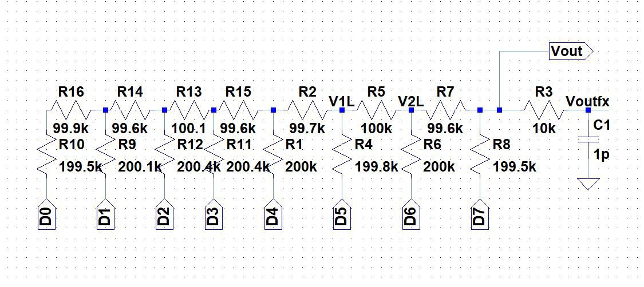The width and height of the screenshot is (644, 287).
Task: Click the V2L net label
Action: coord(411,101)
